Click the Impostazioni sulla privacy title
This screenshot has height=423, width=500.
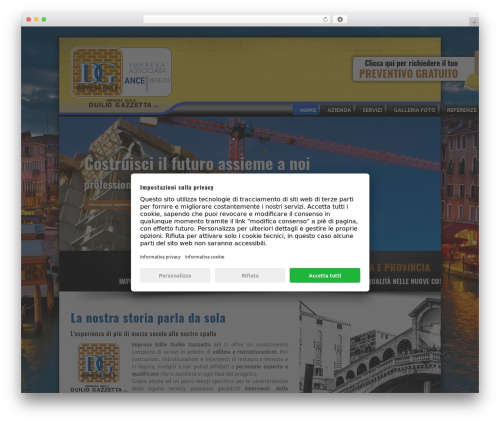[177, 187]
